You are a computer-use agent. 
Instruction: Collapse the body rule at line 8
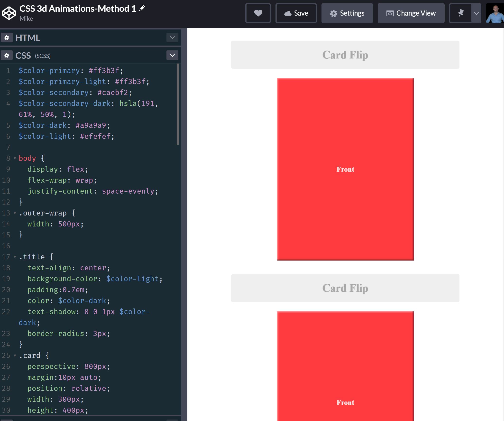pos(15,158)
